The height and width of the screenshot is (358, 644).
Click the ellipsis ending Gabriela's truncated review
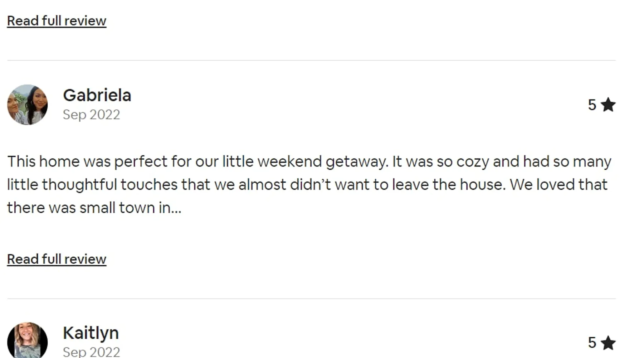pos(176,208)
